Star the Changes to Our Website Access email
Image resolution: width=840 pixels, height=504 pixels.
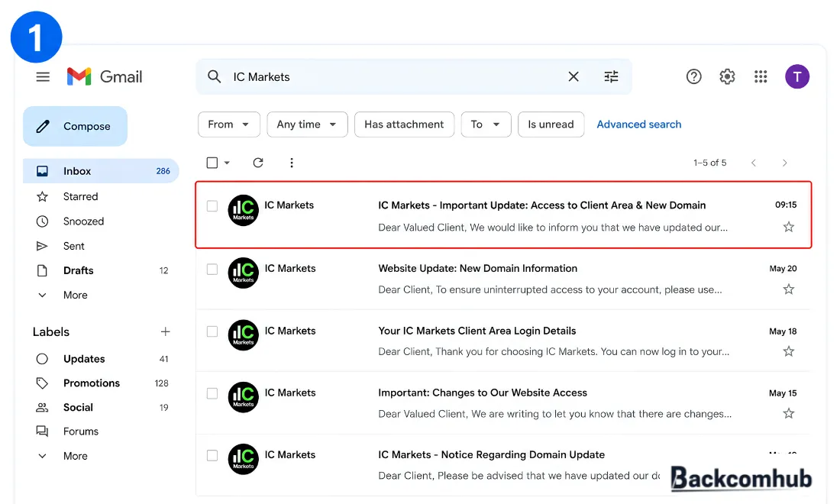pos(789,413)
